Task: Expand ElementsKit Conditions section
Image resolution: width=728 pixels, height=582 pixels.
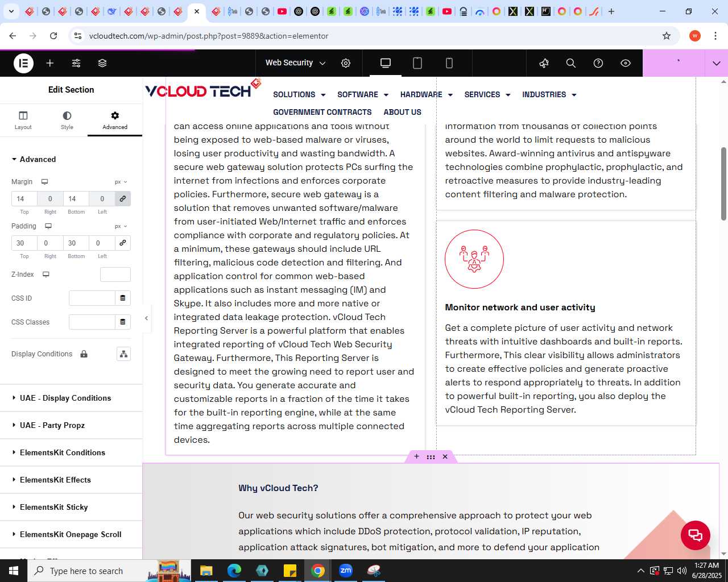Action: coord(71,452)
